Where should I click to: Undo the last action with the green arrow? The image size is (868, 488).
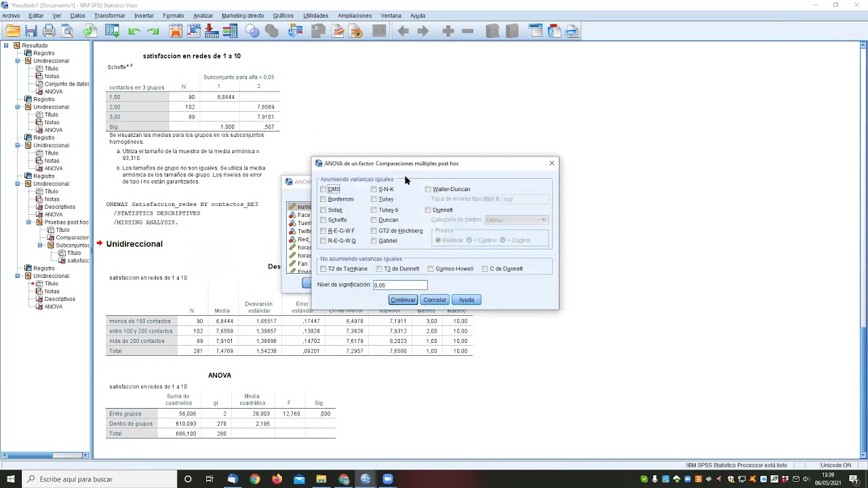pos(134,31)
